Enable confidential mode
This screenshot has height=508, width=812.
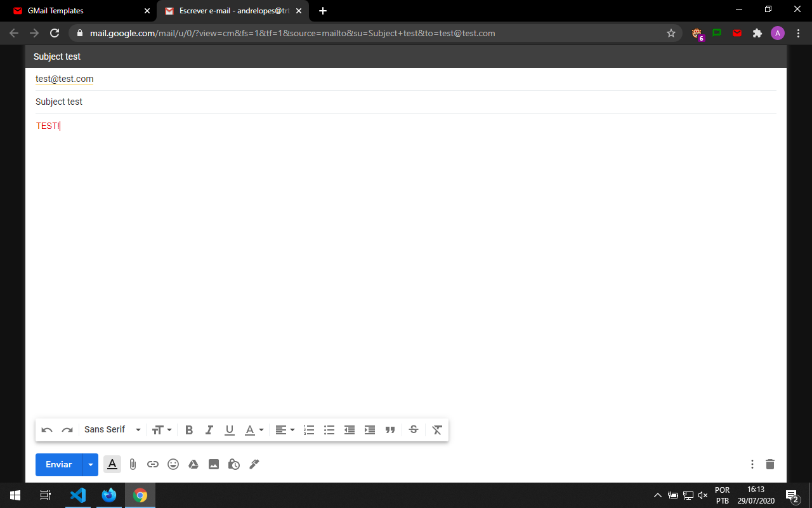click(233, 464)
